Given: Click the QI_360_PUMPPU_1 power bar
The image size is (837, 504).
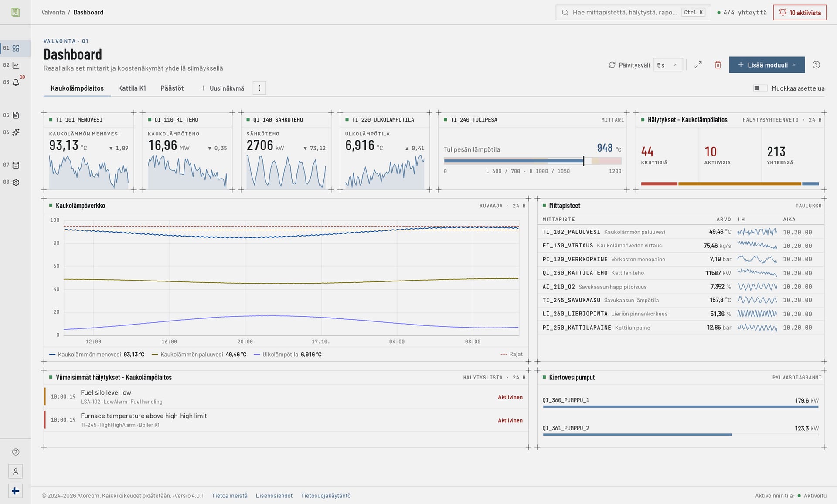Looking at the screenshot, I should click(680, 407).
